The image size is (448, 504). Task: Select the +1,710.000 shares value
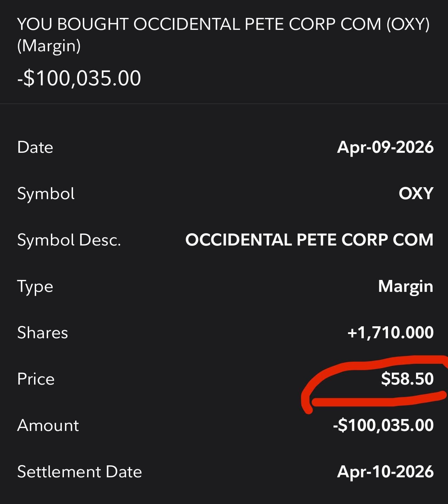pos(390,333)
